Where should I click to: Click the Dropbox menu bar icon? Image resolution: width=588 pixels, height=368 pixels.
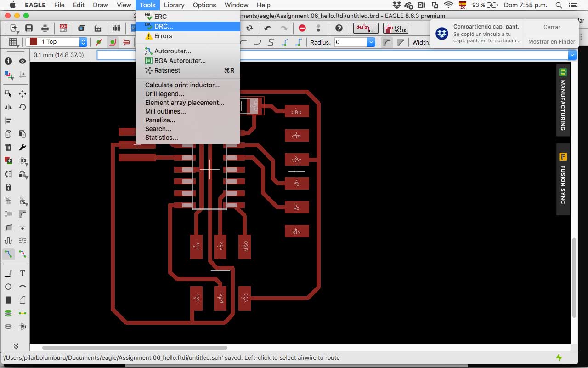pyautogui.click(x=397, y=5)
